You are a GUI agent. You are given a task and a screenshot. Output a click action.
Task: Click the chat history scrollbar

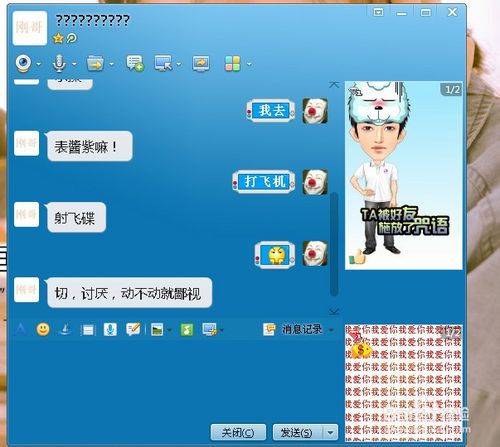point(334,244)
